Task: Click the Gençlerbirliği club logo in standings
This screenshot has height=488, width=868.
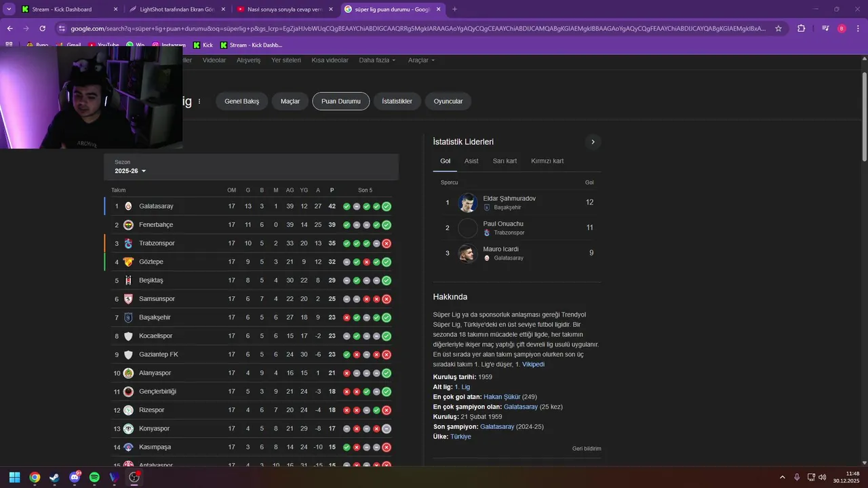Action: pyautogui.click(x=128, y=392)
